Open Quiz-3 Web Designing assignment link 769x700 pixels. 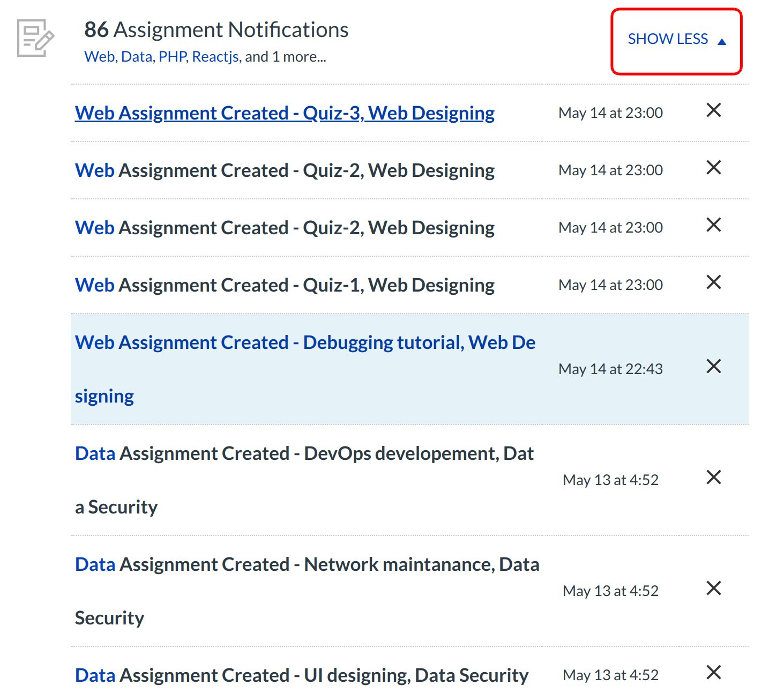284,114
